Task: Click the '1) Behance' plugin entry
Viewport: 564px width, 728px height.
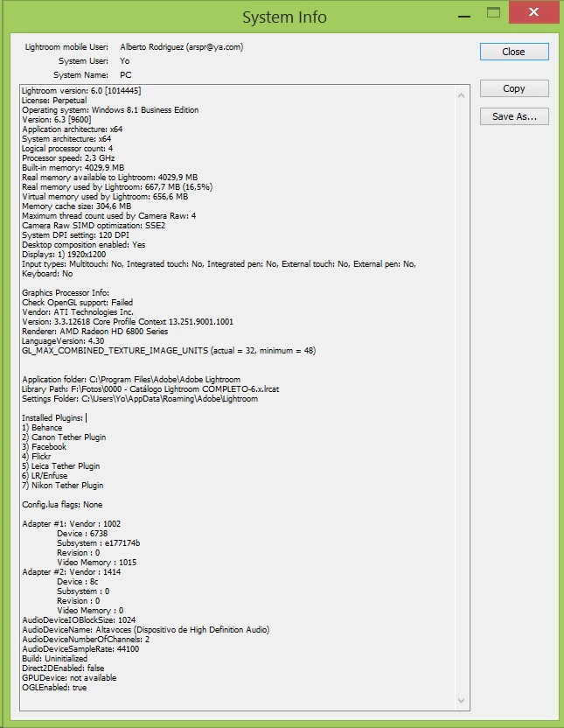Action: pyautogui.click(x=42, y=428)
